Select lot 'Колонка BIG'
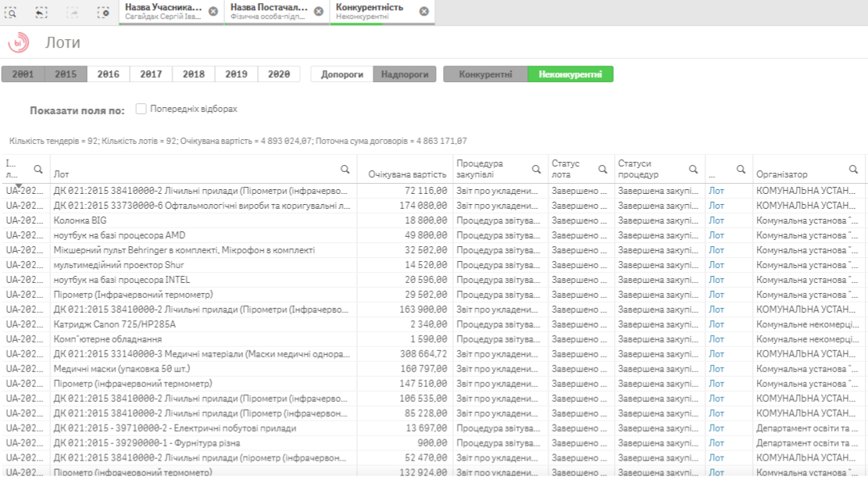 pyautogui.click(x=80, y=220)
